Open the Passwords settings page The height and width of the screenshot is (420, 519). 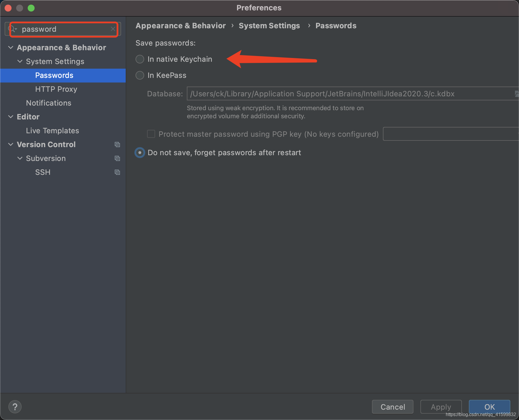63,75
